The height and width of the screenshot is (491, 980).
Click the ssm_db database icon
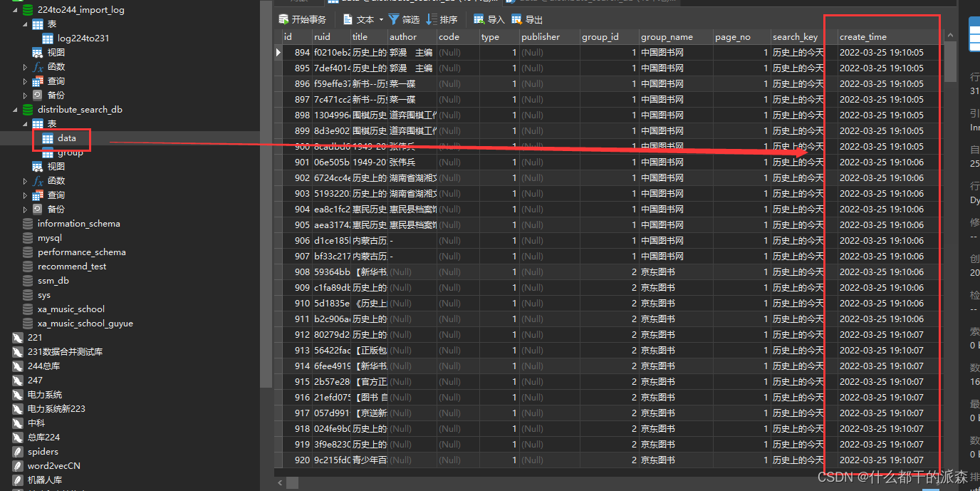click(28, 281)
